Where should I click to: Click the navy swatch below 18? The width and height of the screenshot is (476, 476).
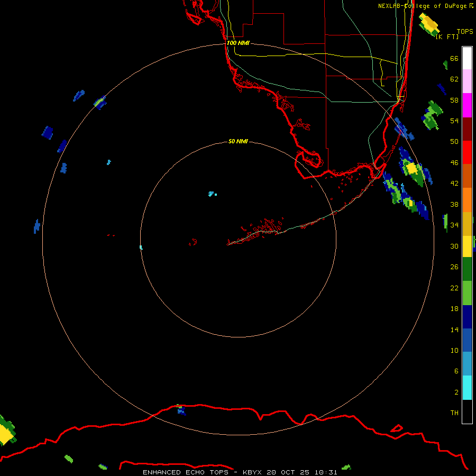coord(467,317)
